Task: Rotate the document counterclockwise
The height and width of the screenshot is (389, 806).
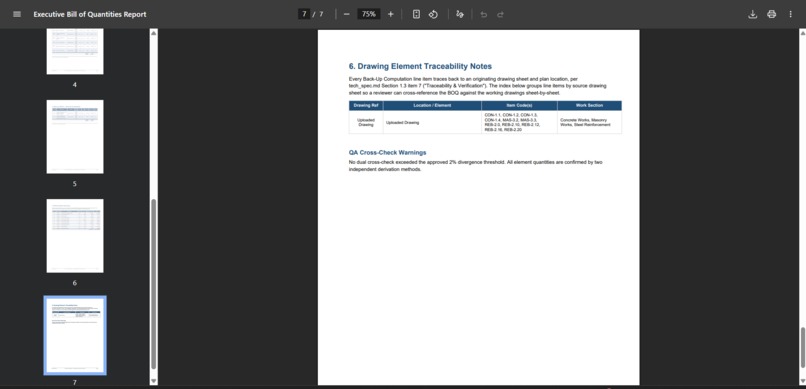Action: (433, 14)
